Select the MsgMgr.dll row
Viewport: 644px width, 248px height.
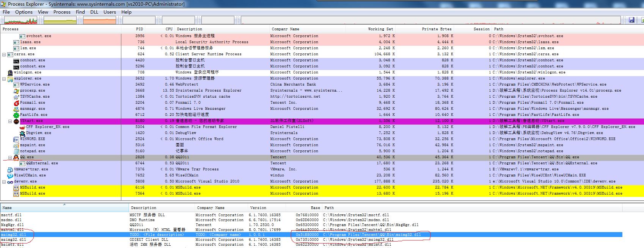point(311,225)
